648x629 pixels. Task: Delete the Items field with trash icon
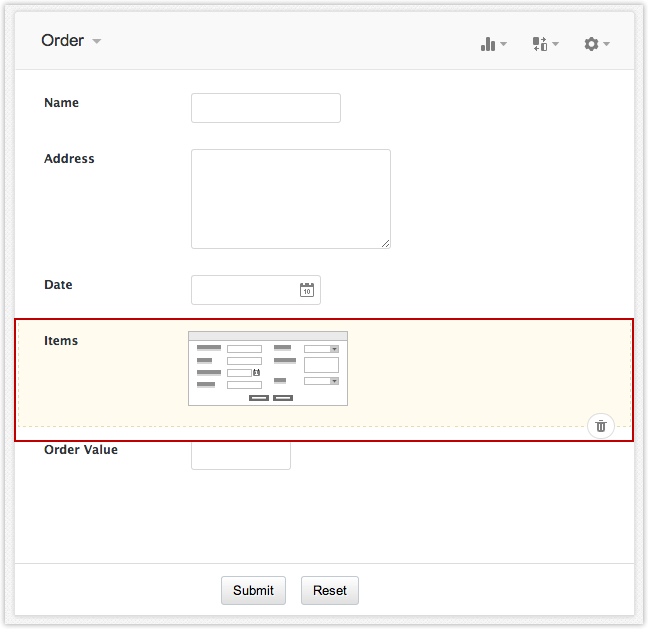[600, 425]
